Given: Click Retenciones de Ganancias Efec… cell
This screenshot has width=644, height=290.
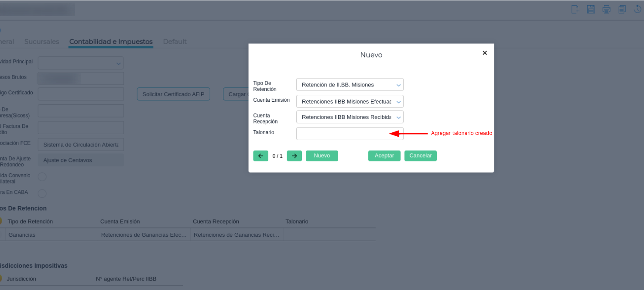Looking at the screenshot, I should point(144,235).
